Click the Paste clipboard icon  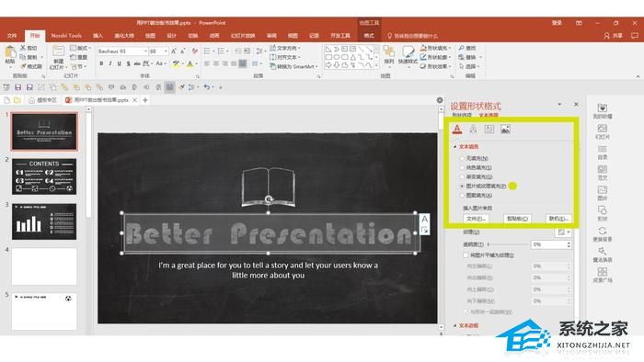(10, 52)
